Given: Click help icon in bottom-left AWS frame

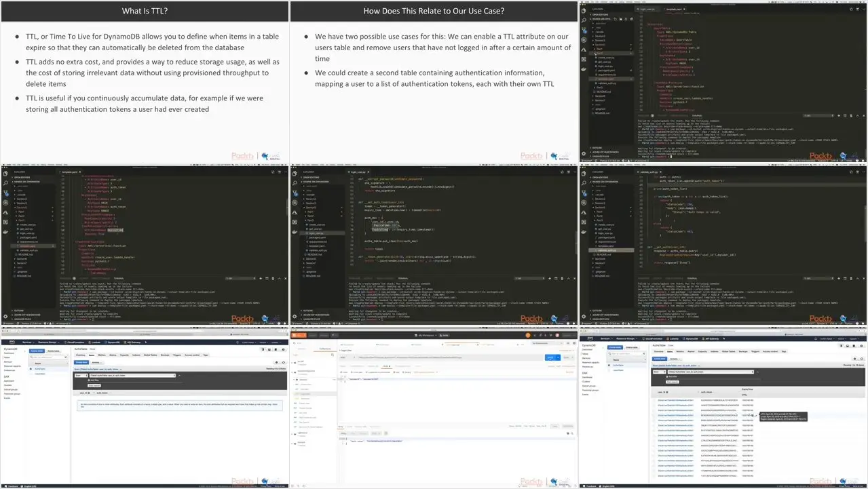Looking at the screenshot, I should point(284,349).
